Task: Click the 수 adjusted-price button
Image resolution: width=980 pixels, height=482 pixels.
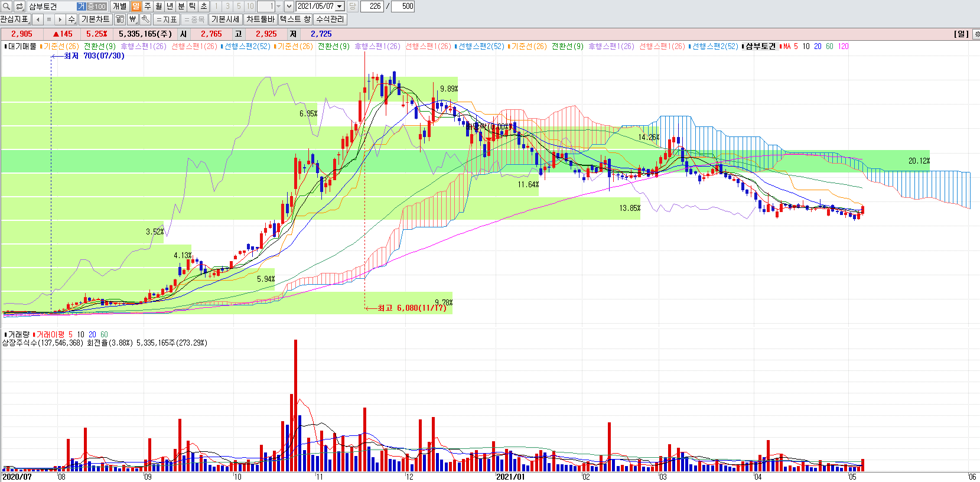Action: tap(71, 19)
